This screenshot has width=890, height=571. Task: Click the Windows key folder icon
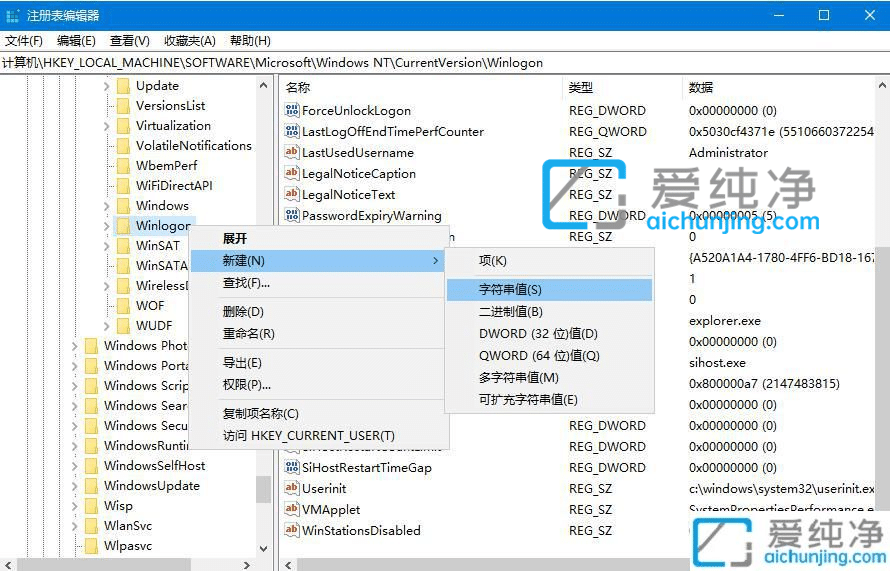pos(123,205)
